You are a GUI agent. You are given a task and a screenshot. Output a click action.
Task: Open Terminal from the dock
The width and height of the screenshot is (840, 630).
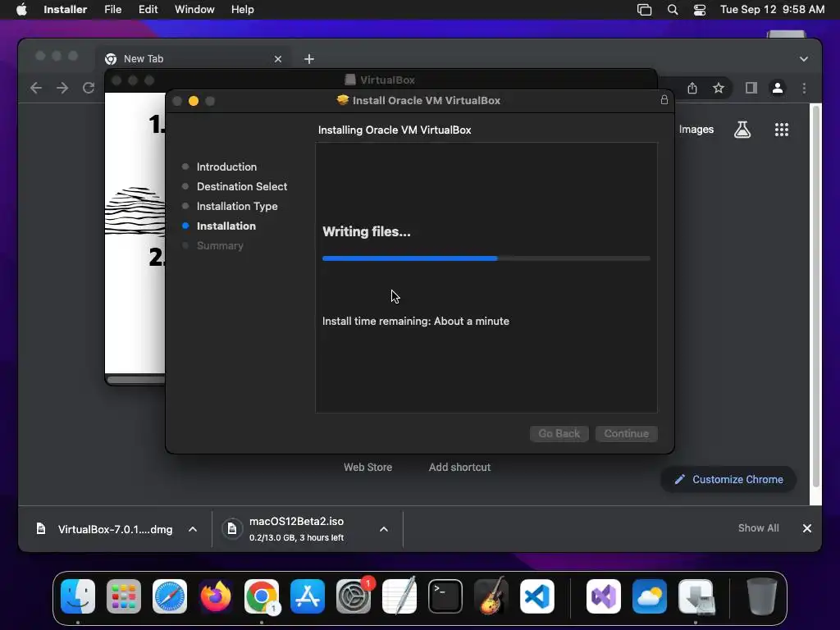coord(445,596)
